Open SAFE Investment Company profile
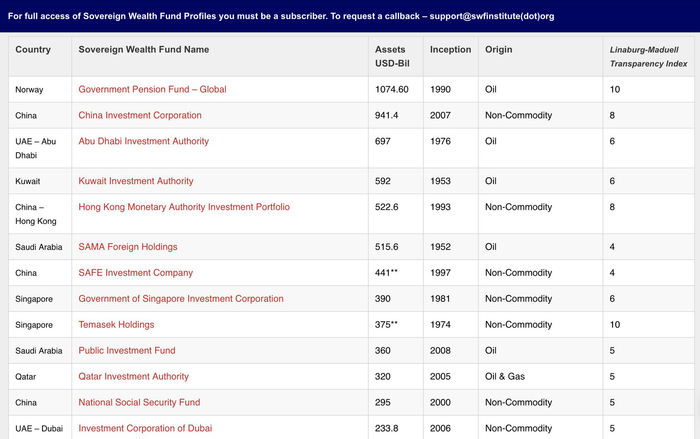 (x=136, y=273)
